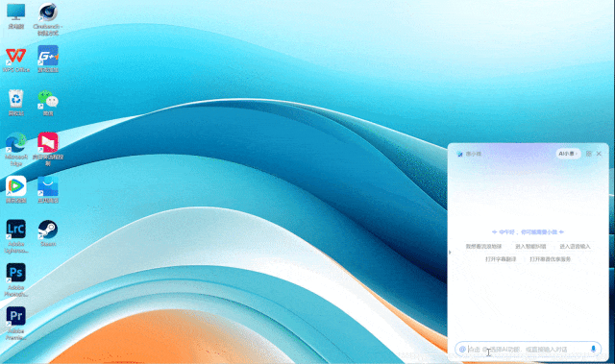Screen dimensions: 615x364
Task: Select the Tencent Video shortcut icon
Action: [16, 186]
